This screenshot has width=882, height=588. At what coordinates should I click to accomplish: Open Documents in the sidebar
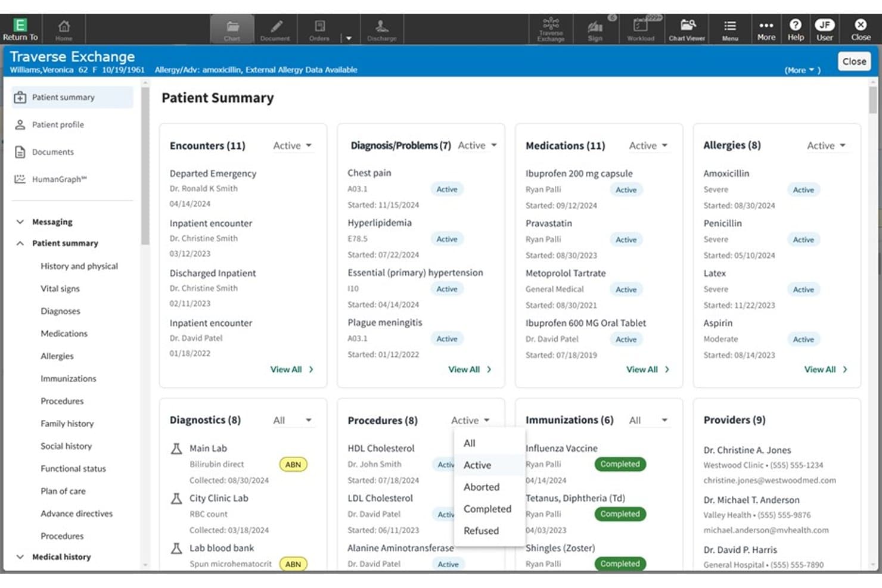click(72, 152)
